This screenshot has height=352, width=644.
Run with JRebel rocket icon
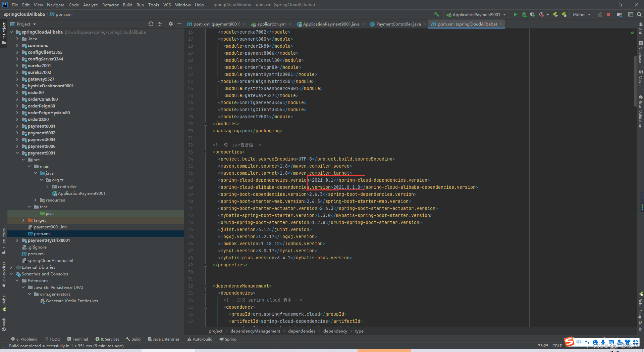click(555, 14)
